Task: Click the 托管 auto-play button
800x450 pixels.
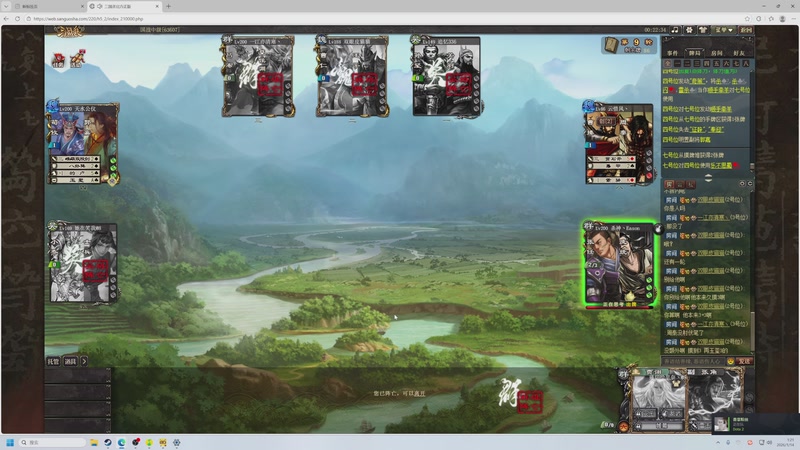Action: [54, 361]
